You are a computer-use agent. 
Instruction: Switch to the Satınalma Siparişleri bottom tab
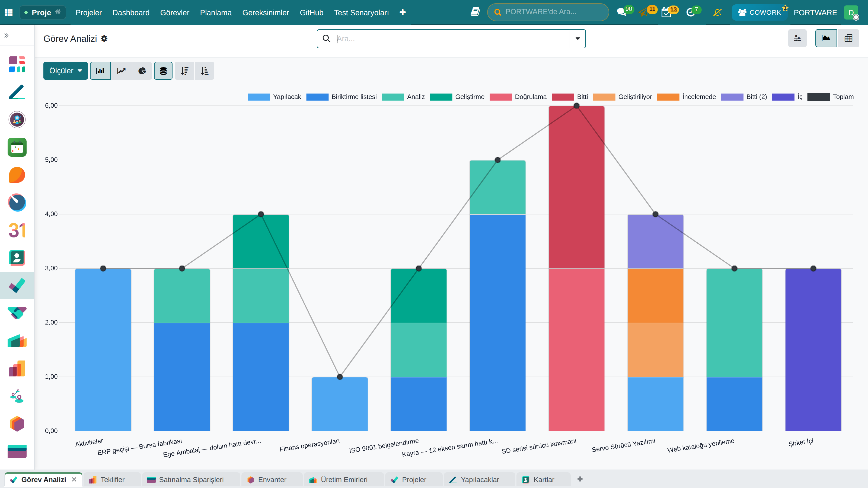tap(191, 480)
